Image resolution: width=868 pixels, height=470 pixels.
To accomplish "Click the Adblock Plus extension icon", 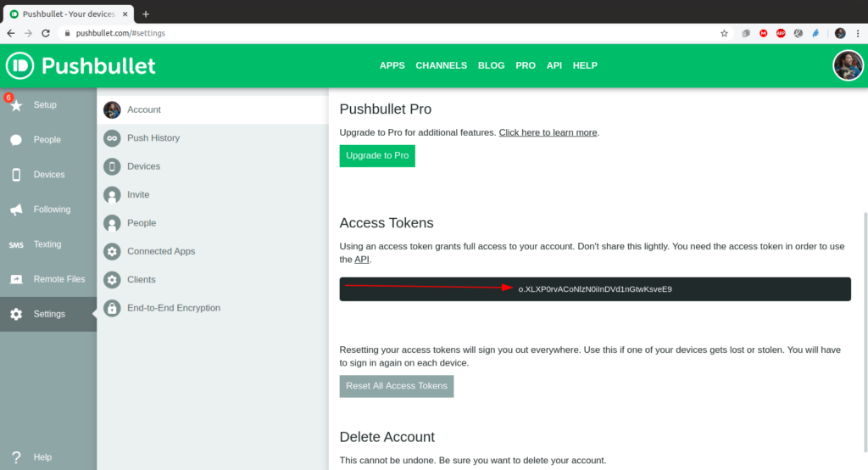I will coord(781,33).
